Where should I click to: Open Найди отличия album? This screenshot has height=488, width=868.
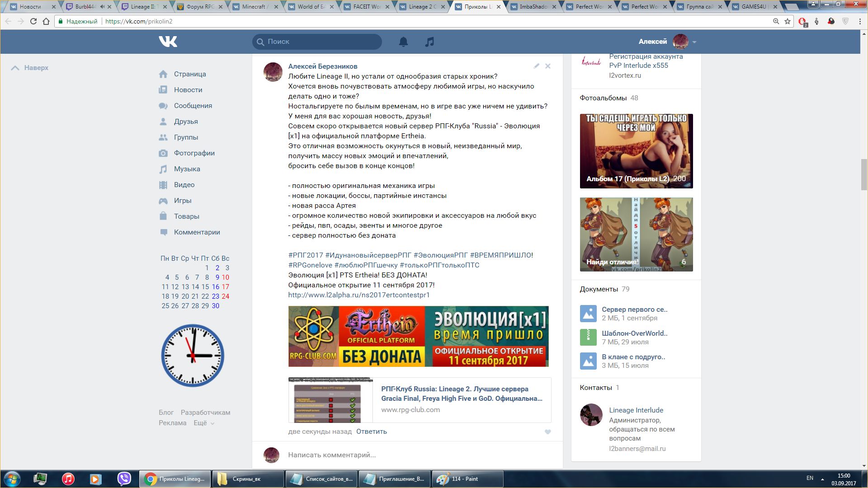pos(636,235)
